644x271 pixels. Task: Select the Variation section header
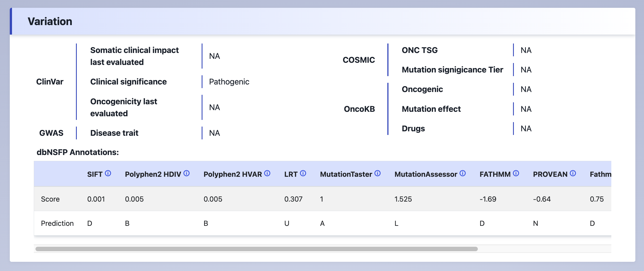pyautogui.click(x=50, y=21)
